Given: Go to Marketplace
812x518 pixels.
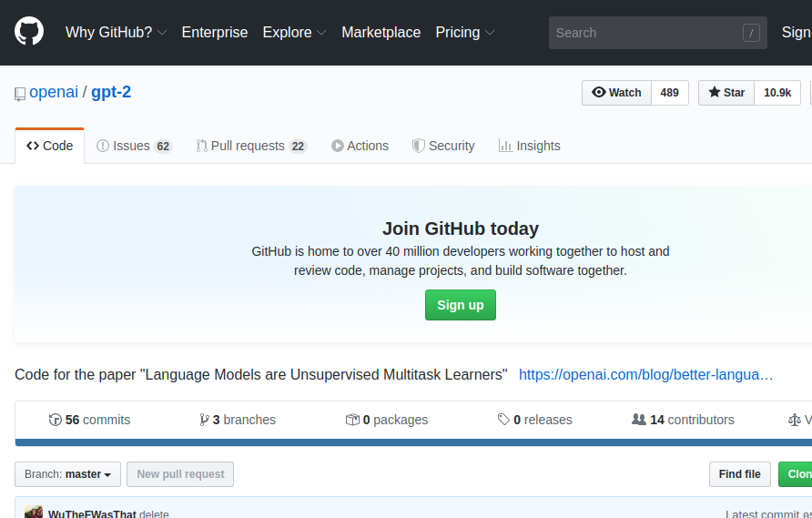Looking at the screenshot, I should (381, 32).
